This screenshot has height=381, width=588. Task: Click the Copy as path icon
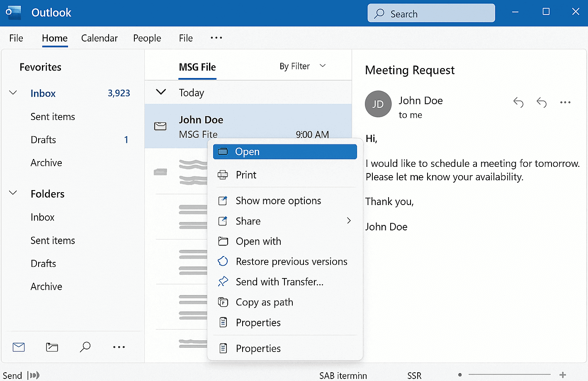tap(223, 302)
